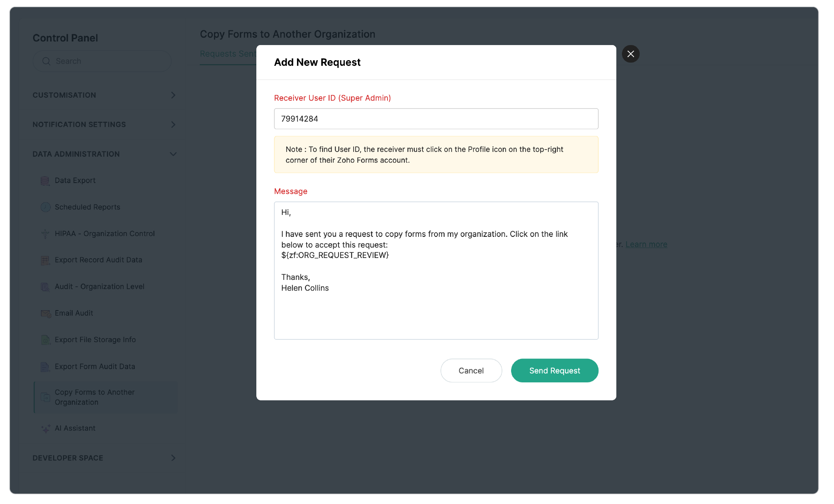Image resolution: width=834 pixels, height=504 pixels.
Task: Expand the Notification Settings section
Action: [173, 125]
